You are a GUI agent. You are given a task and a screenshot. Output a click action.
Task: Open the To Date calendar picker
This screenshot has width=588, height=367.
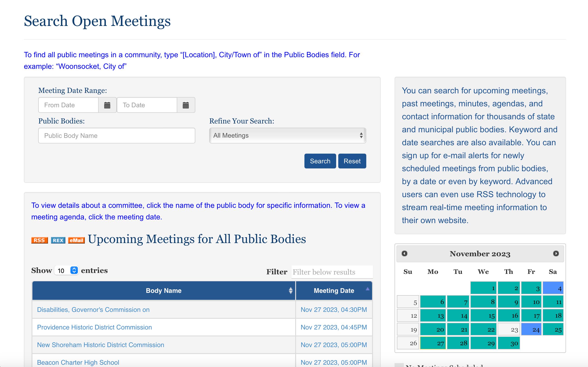186,105
